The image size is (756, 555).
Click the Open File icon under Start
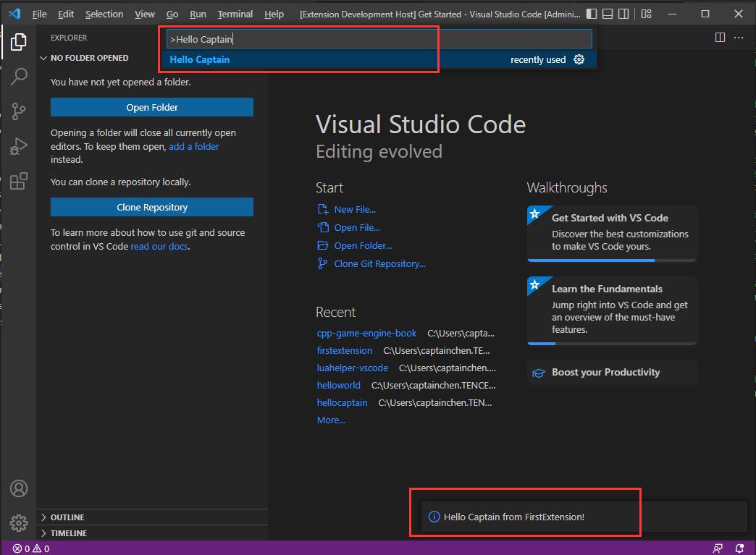coord(322,227)
